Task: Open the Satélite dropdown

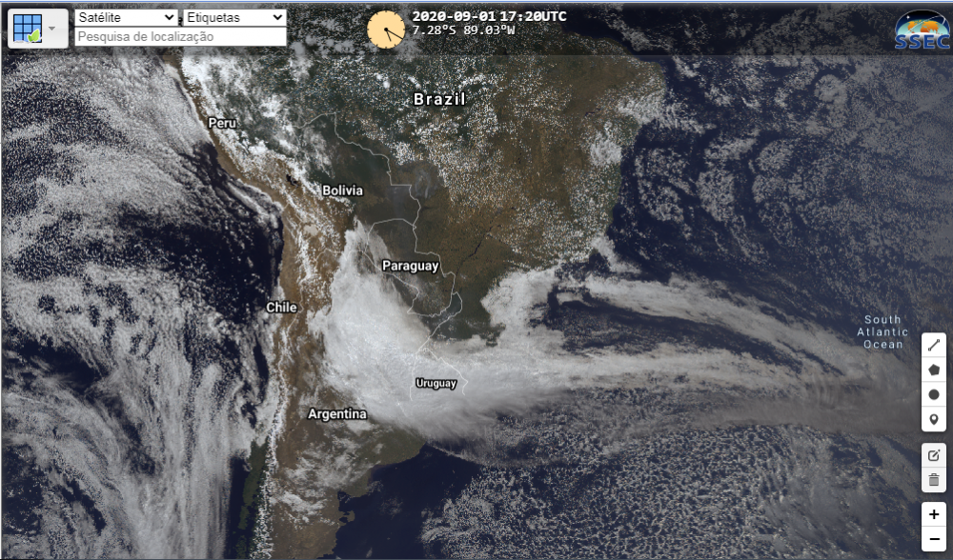Action: 127,17
